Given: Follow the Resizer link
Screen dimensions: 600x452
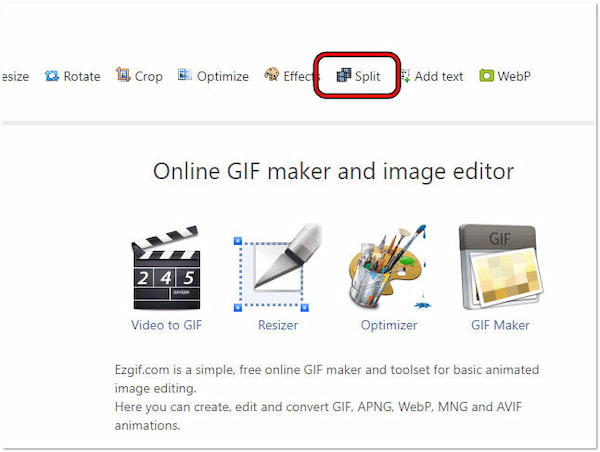Looking at the screenshot, I should (x=278, y=325).
